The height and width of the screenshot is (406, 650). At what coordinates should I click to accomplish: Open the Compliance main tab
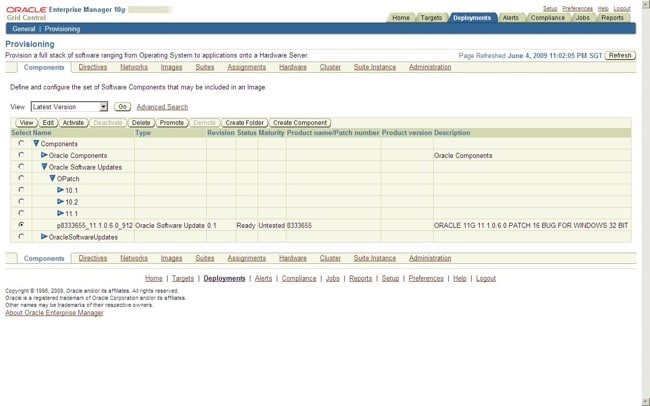(x=548, y=18)
